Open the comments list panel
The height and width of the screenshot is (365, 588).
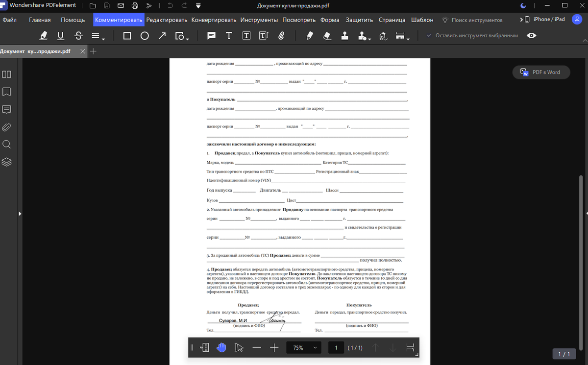[x=7, y=109]
